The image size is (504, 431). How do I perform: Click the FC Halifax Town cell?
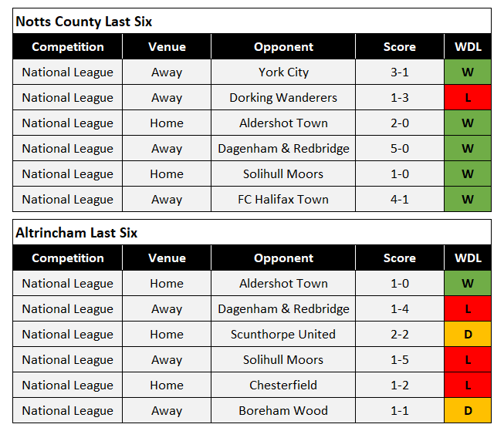[283, 200]
